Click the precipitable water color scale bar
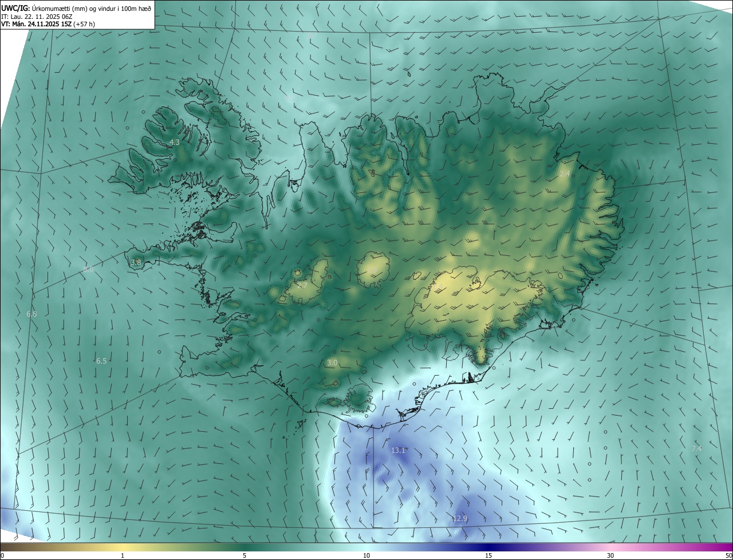Viewport: 733px width, 560px height. (x=366, y=547)
